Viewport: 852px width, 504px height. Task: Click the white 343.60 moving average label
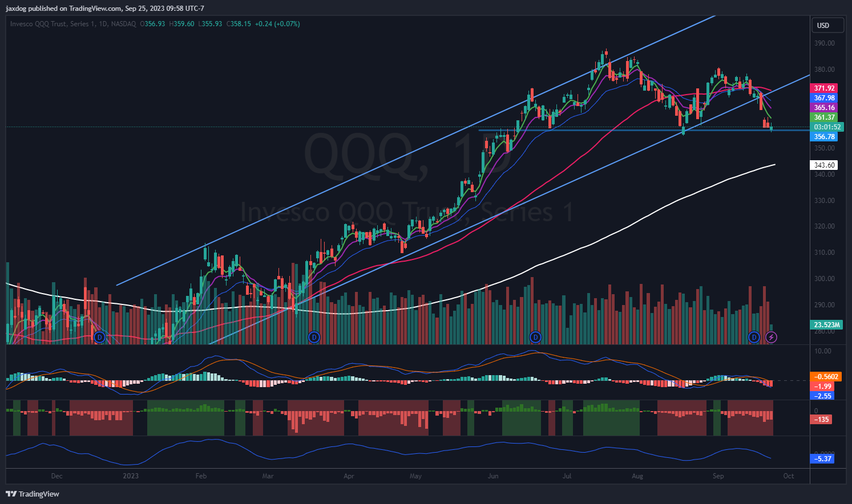(824, 165)
